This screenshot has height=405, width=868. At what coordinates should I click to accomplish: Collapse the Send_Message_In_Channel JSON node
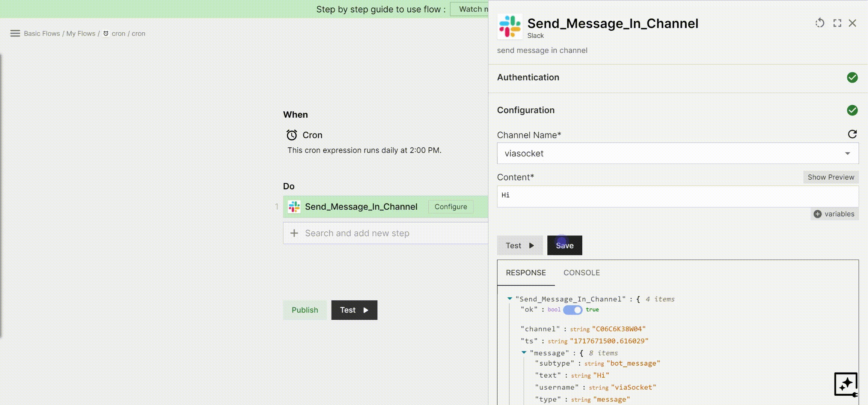pos(509,299)
